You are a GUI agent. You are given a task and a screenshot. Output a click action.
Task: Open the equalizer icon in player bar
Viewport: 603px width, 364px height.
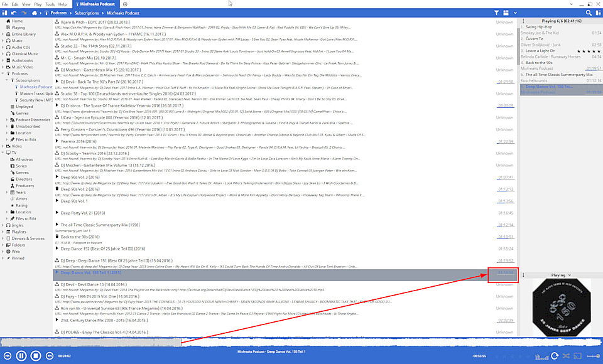[x=542, y=356]
